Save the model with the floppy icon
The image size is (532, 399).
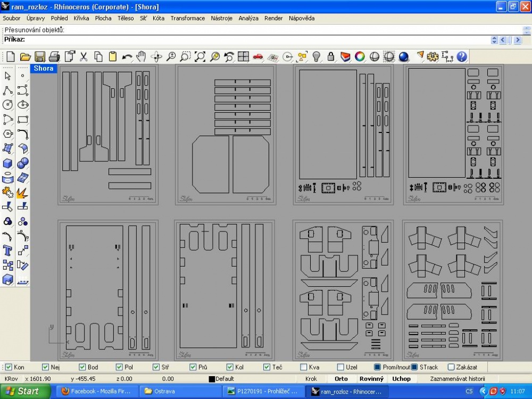40,57
